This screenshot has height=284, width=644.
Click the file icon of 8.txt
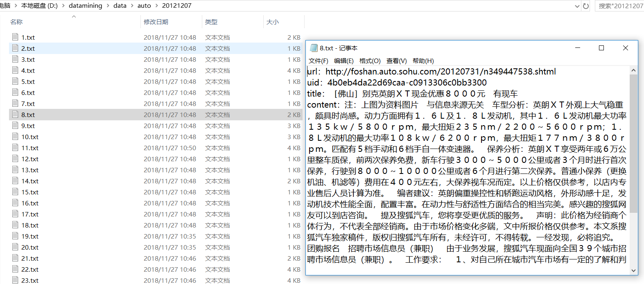coord(16,114)
